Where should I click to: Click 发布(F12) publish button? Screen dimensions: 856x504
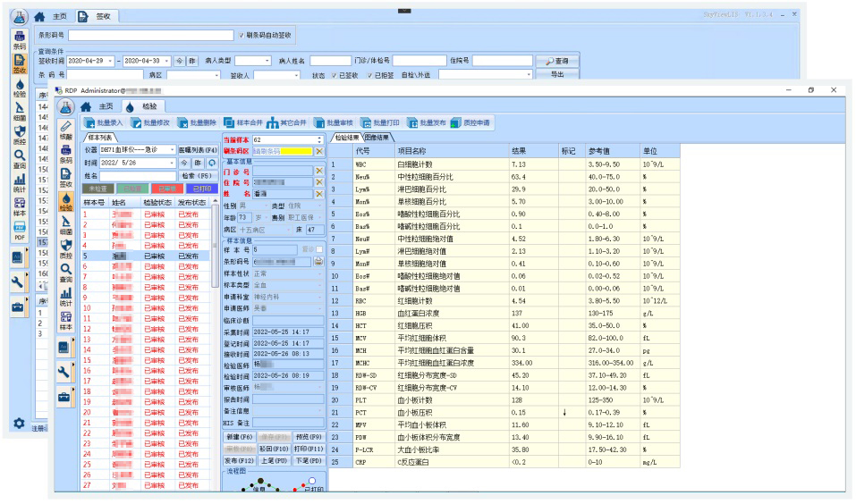tap(239, 461)
